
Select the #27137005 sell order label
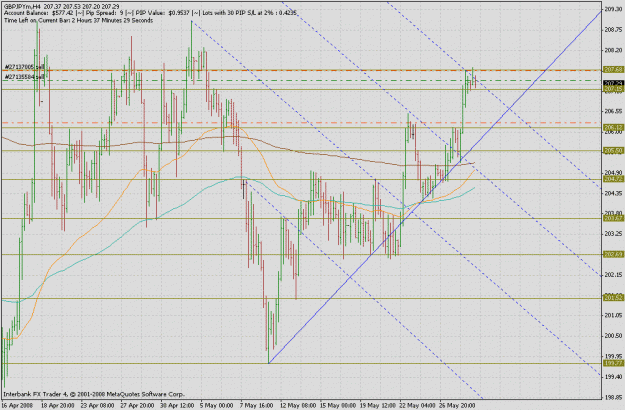24,67
